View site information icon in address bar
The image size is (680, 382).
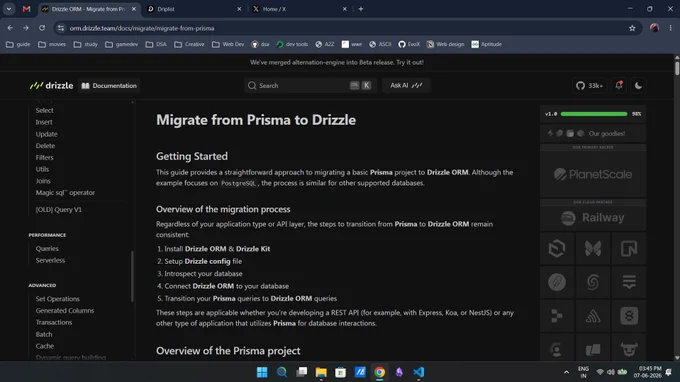(61, 28)
